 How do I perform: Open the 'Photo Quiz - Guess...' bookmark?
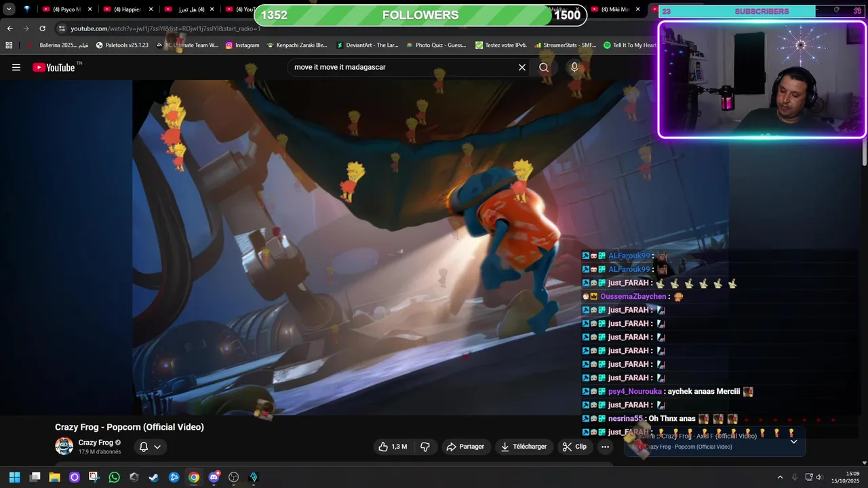tap(436, 45)
